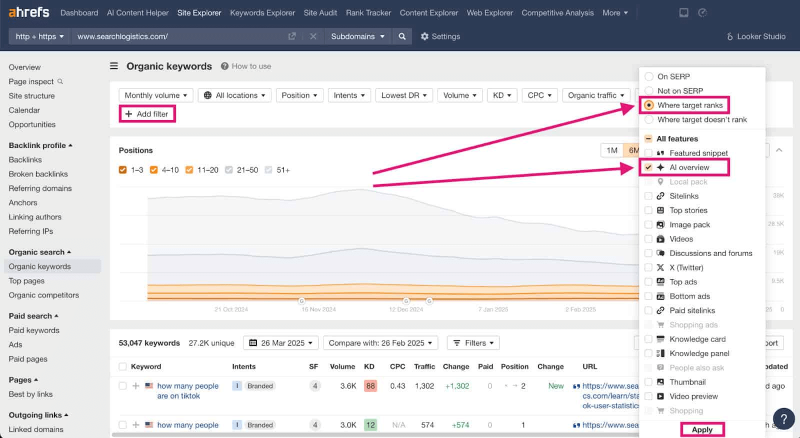Uncheck the AI overview checkbox
This screenshot has width=800, height=438.
649,167
